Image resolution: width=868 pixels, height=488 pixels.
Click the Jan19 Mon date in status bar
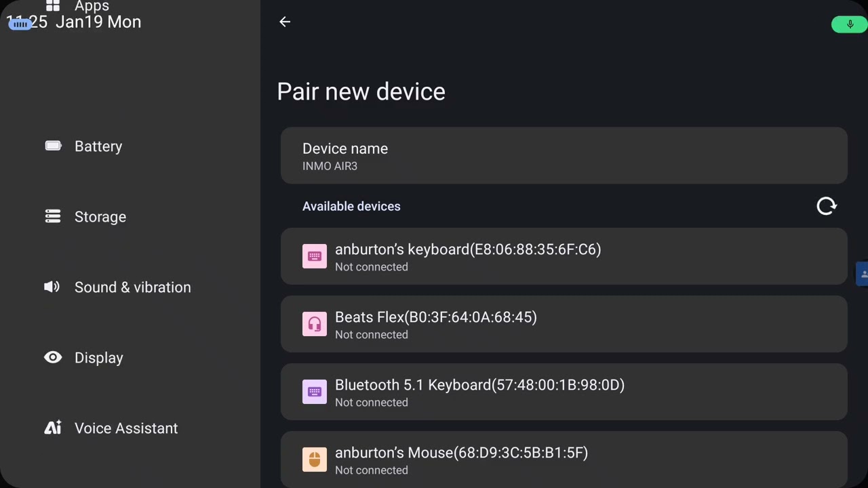point(98,22)
